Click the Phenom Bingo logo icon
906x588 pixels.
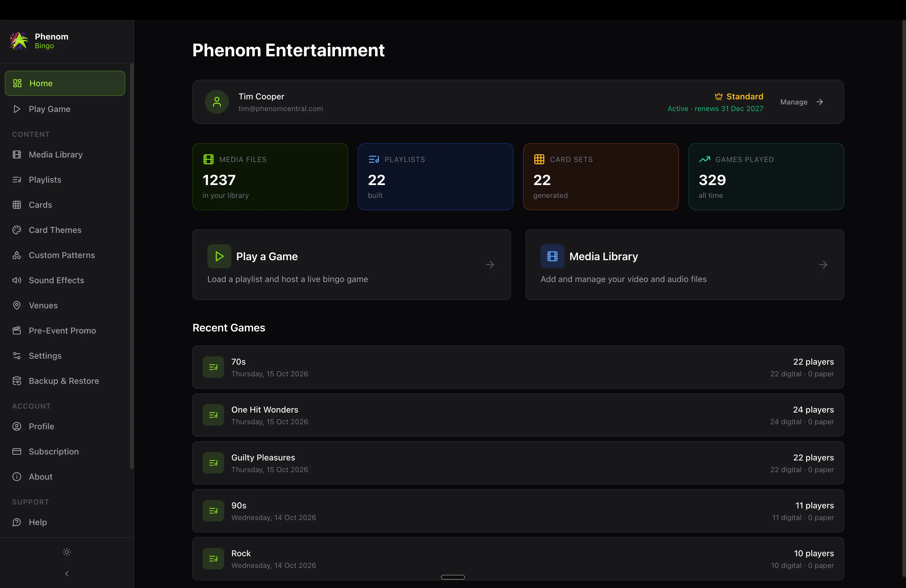pos(19,41)
